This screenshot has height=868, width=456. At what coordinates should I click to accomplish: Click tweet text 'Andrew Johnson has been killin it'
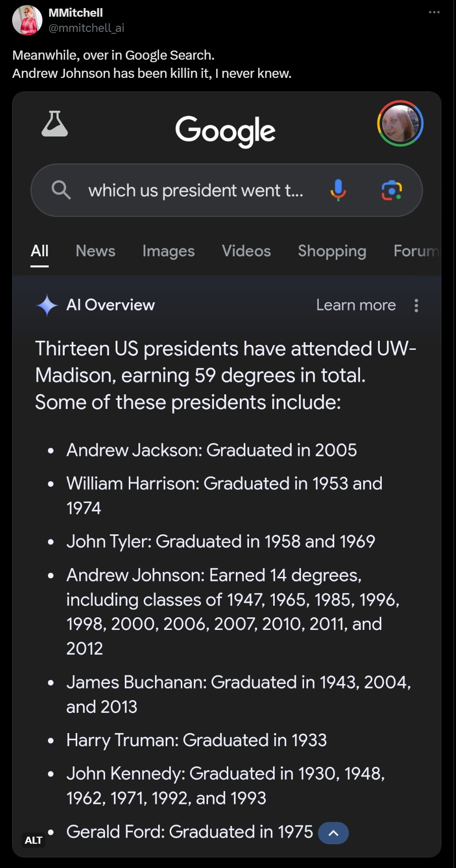coord(111,73)
